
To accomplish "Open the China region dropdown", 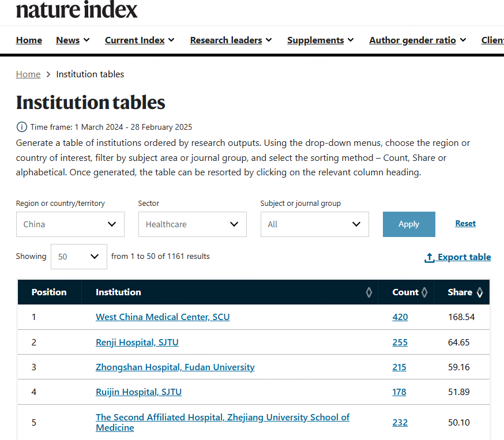I will [x=70, y=224].
